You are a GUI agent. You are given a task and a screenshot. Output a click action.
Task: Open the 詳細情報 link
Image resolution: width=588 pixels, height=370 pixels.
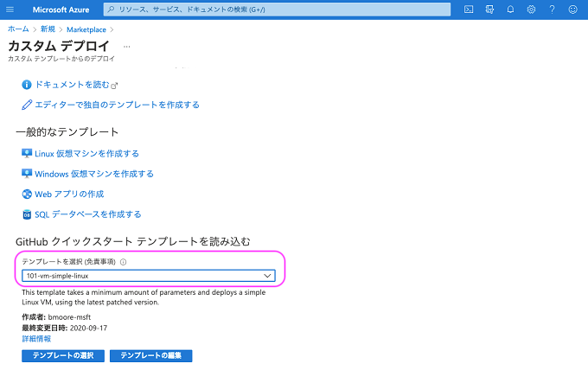[x=36, y=339]
